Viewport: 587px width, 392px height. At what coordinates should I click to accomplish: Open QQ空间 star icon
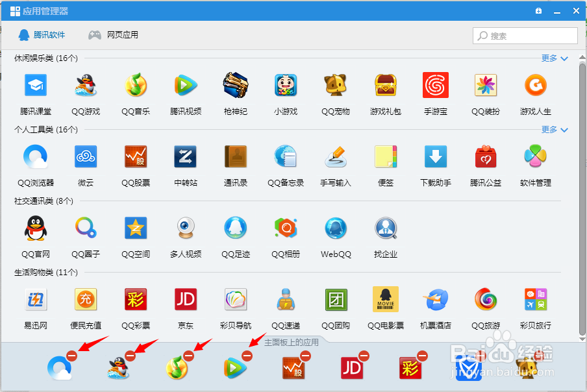(x=136, y=228)
